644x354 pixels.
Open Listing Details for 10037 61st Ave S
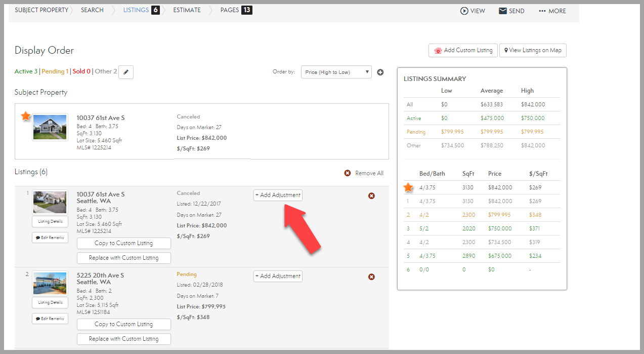(x=50, y=221)
